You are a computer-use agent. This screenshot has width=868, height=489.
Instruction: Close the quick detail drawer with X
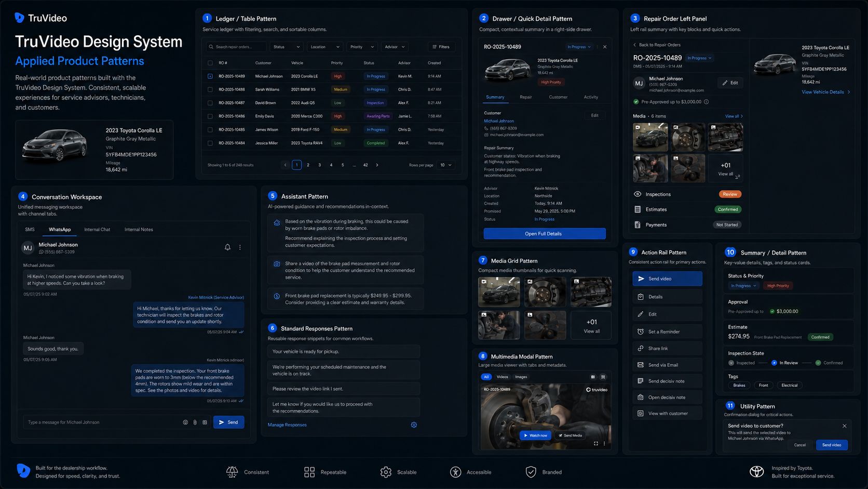coord(605,47)
